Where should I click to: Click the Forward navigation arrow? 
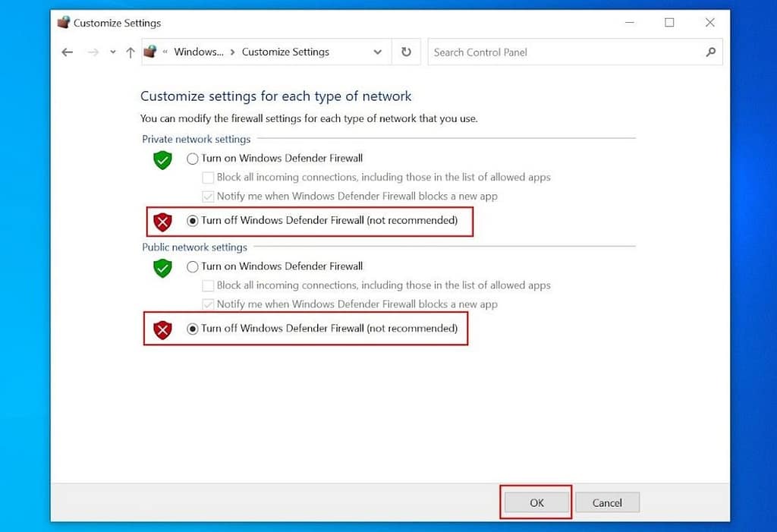[93, 52]
